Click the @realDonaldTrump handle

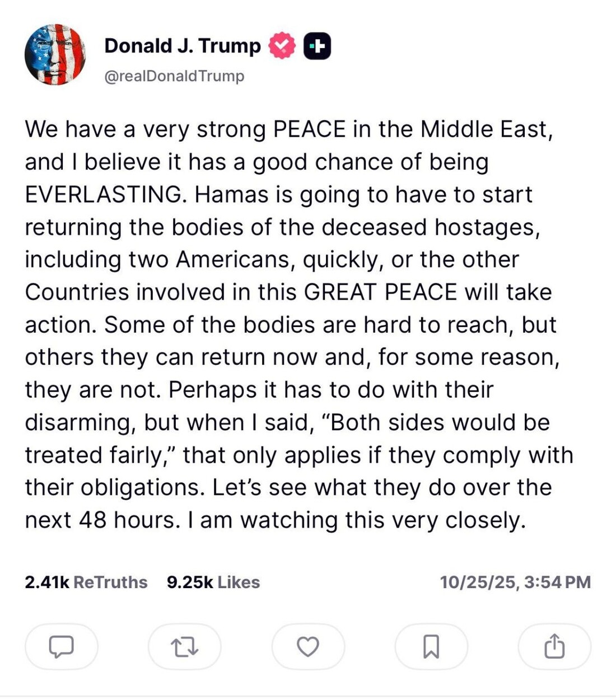[x=174, y=76]
